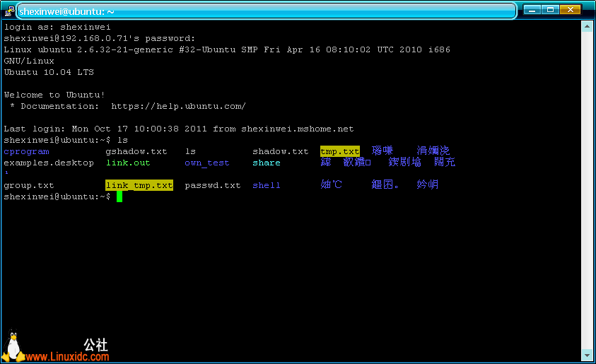Click the Welcome to Ubuntu! line
Screen dimensions: 596x364
pos(54,95)
